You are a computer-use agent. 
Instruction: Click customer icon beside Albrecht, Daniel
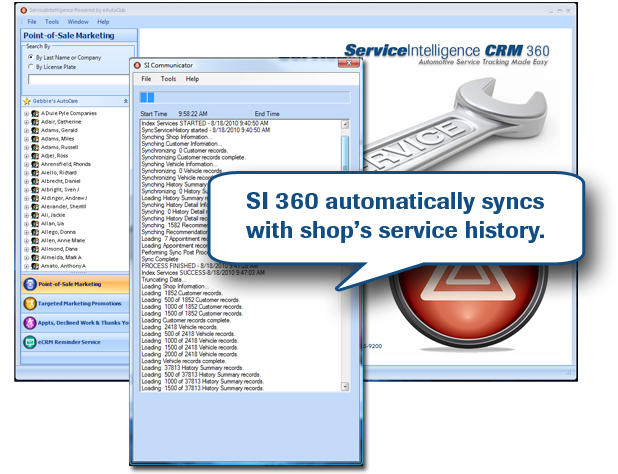tap(35, 181)
